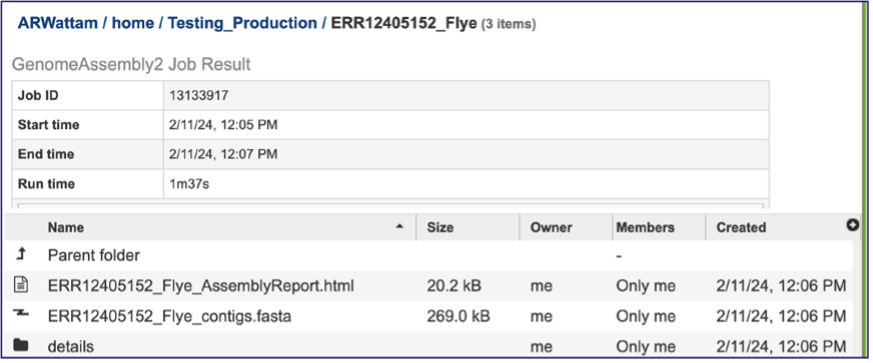Click the (3 items) count label
Viewport: 873px width, 363px height.
point(508,24)
